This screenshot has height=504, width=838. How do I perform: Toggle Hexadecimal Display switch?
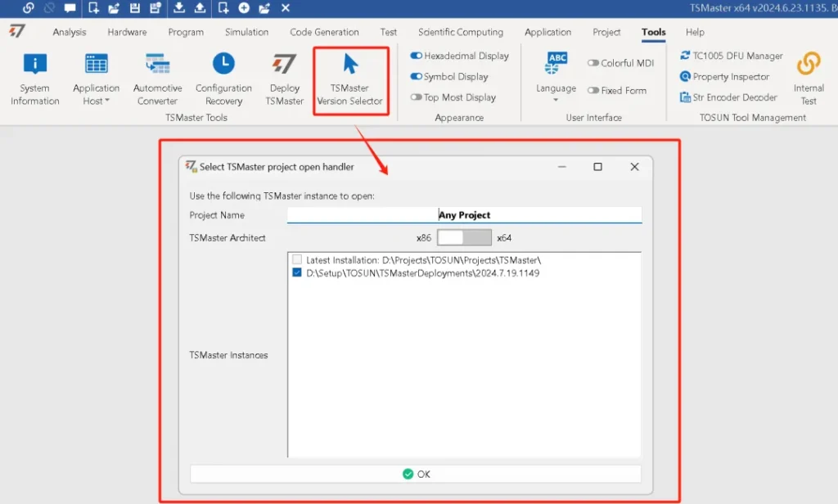click(417, 56)
